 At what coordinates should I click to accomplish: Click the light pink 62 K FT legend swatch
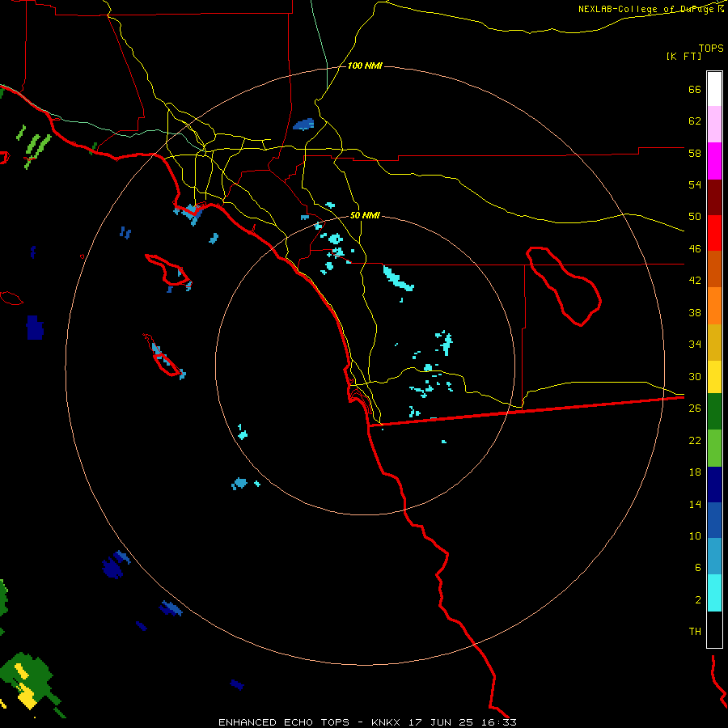coord(714,124)
